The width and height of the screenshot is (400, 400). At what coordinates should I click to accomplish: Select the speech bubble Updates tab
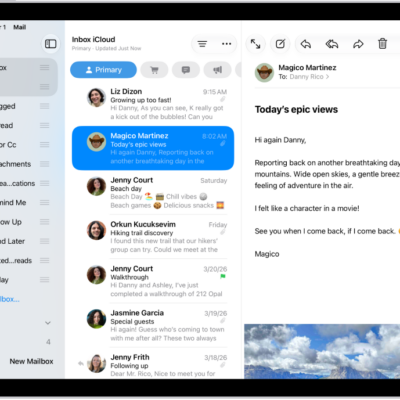coord(186,70)
